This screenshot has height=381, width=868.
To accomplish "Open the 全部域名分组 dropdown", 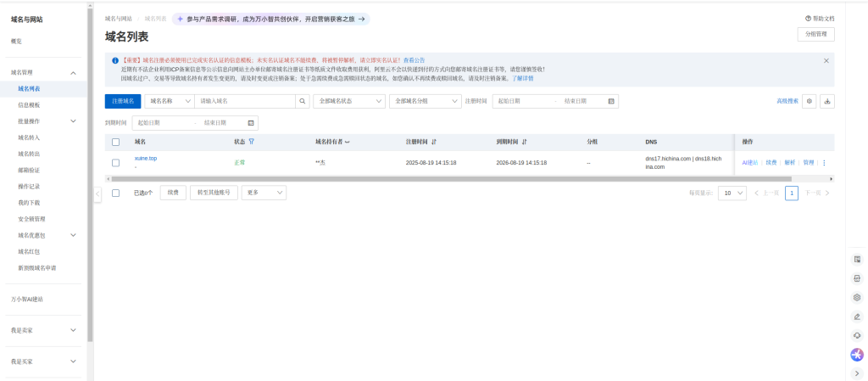I will [424, 101].
